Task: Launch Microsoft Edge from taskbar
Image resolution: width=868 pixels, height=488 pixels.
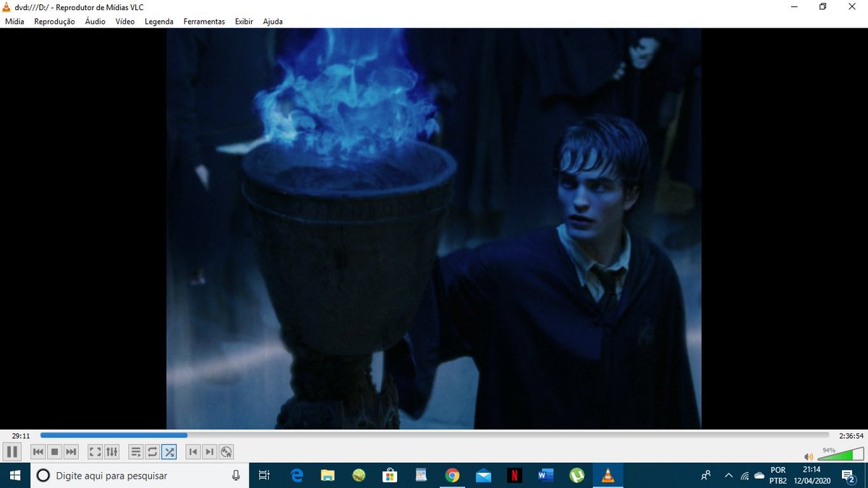Action: click(297, 475)
